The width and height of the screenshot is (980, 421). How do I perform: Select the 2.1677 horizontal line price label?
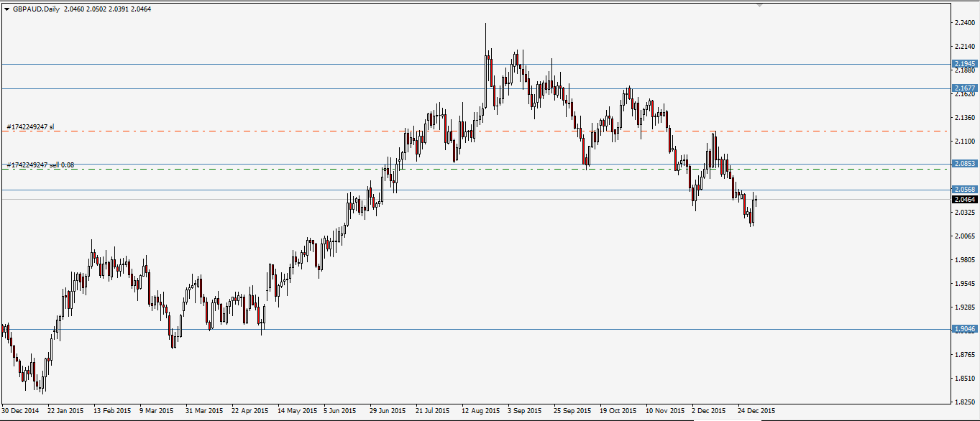(964, 88)
